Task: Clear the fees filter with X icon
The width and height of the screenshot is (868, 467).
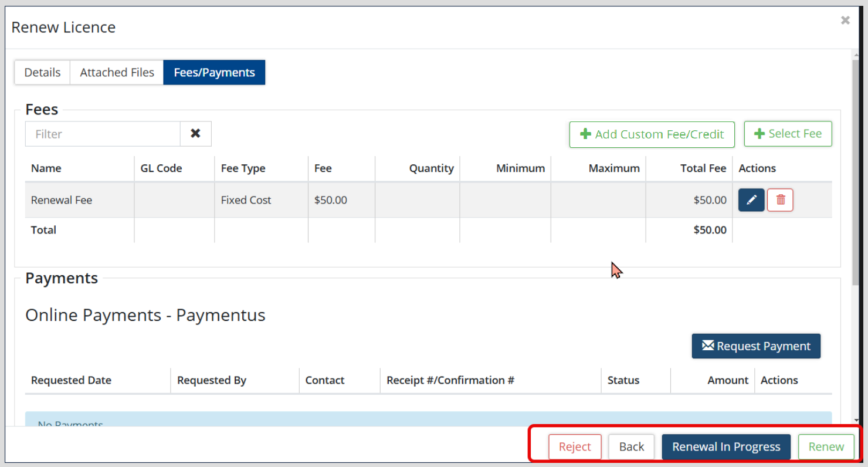Action: pos(195,134)
